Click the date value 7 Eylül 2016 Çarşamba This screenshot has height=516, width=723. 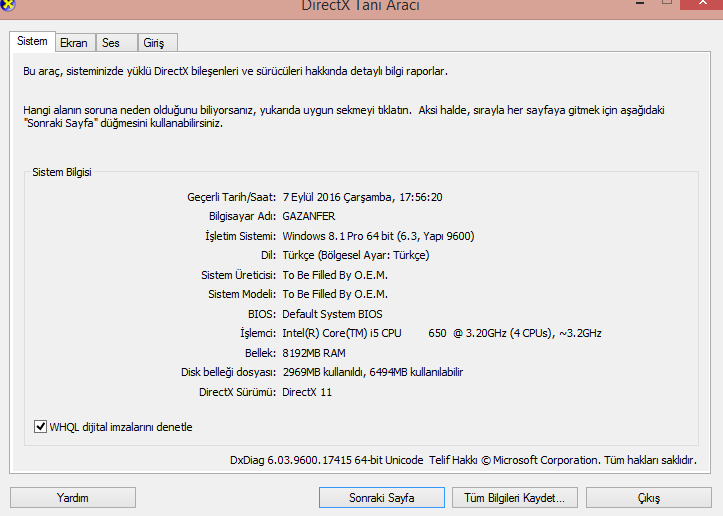point(362,197)
